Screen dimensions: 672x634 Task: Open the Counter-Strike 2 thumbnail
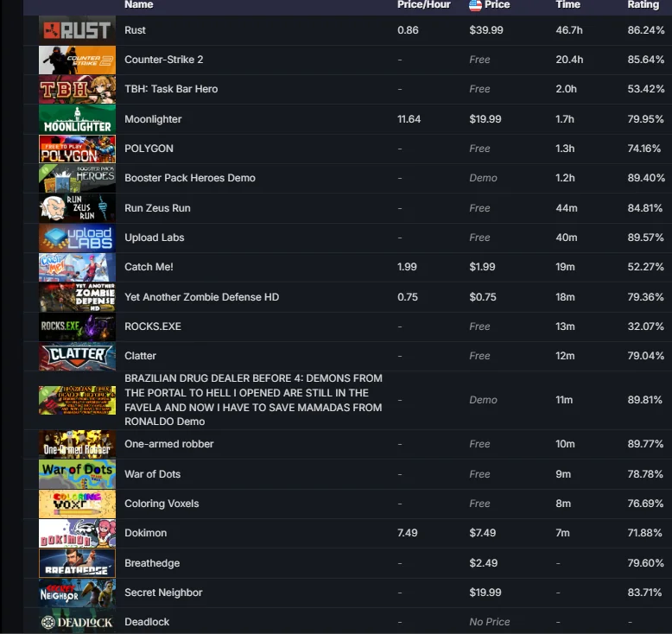pyautogui.click(x=77, y=60)
